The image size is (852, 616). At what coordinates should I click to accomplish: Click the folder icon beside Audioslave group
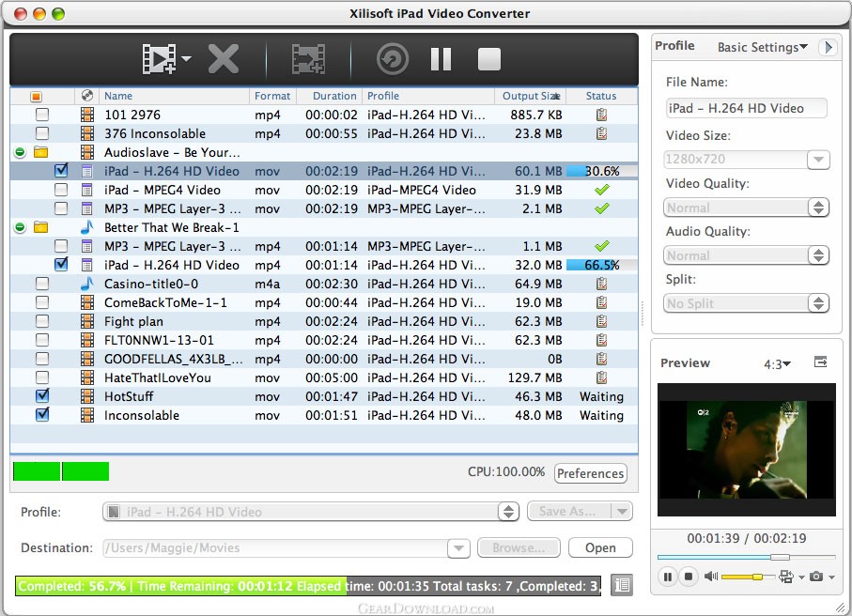pos(40,152)
